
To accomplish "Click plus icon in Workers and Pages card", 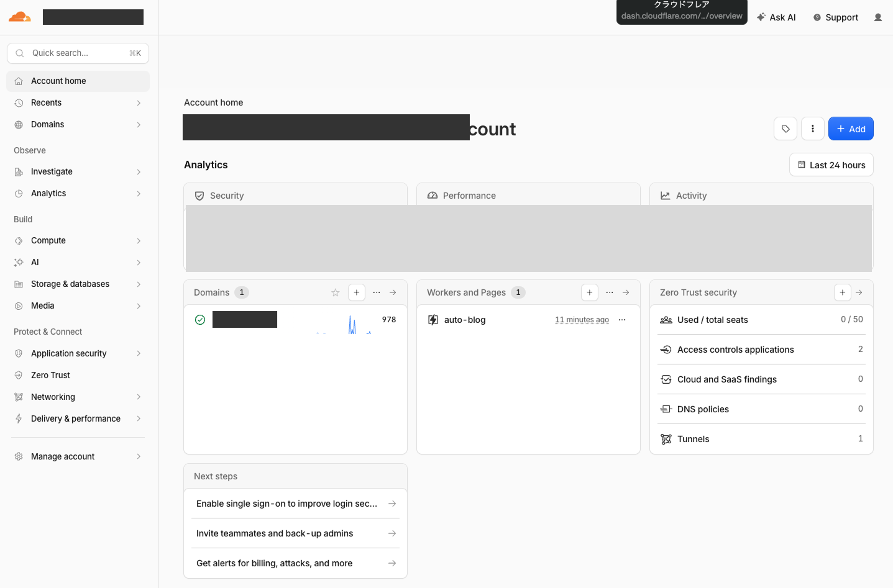I will [x=590, y=292].
